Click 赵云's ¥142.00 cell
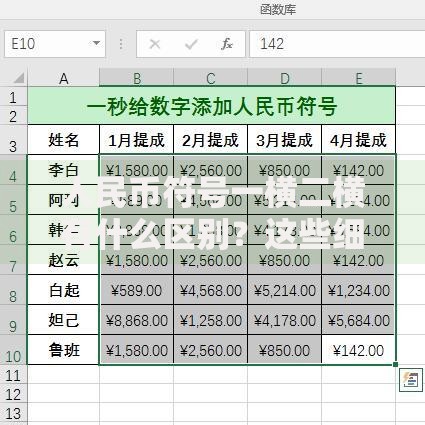 pyautogui.click(x=359, y=260)
